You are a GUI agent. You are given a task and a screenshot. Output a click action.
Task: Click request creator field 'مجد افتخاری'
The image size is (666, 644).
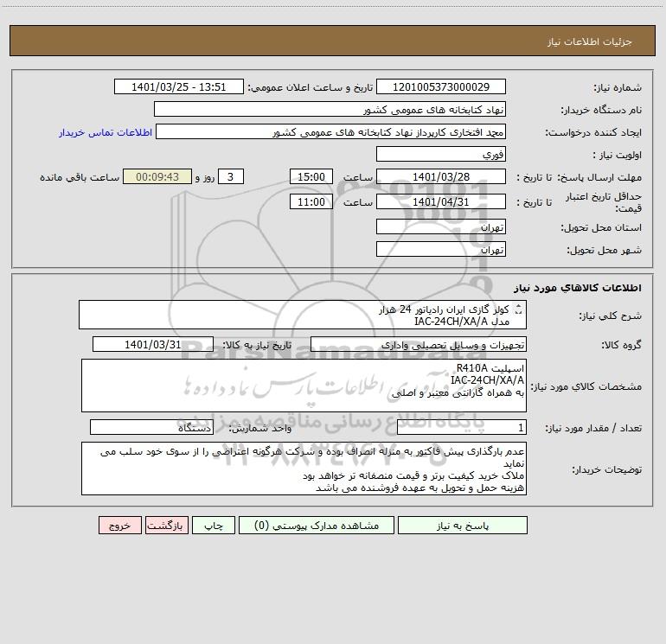point(331,132)
